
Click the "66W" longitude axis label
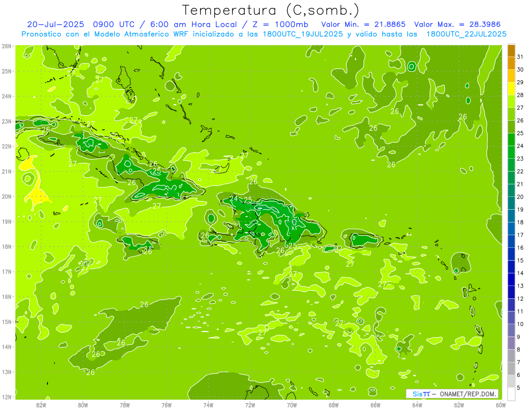[x=376, y=405]
